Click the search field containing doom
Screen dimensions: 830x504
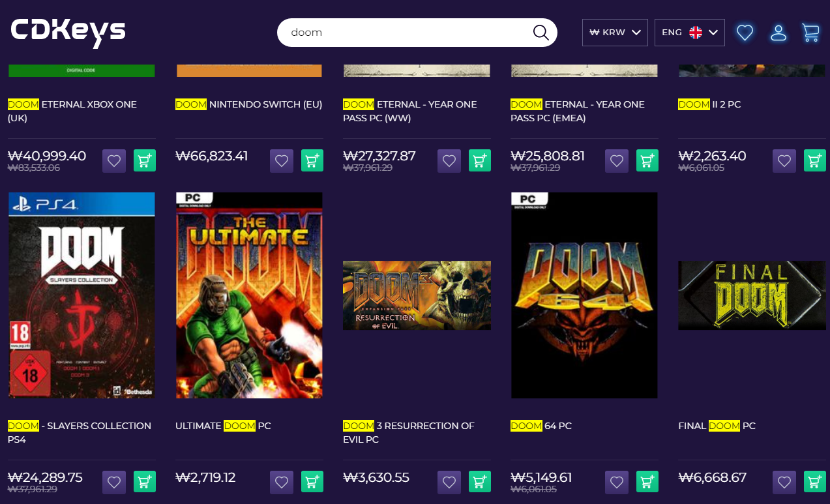(x=417, y=33)
